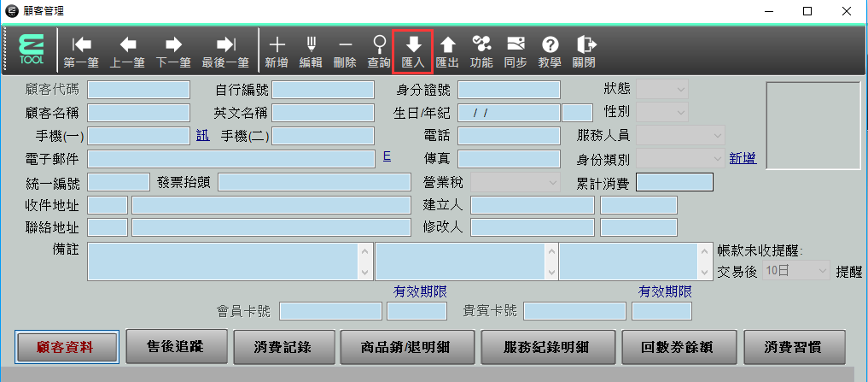Open the 性別 dropdown
The width and height of the screenshot is (868, 382).
click(x=662, y=112)
